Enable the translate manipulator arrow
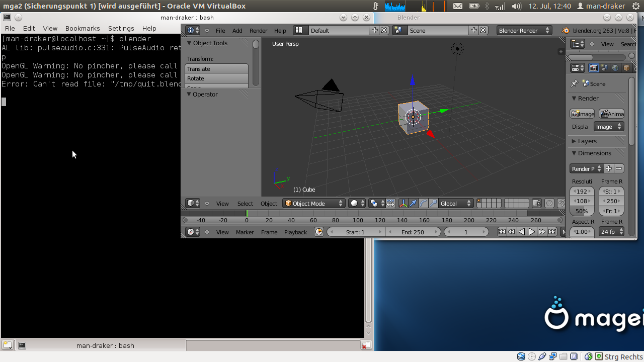This screenshot has height=362, width=644. (x=413, y=203)
